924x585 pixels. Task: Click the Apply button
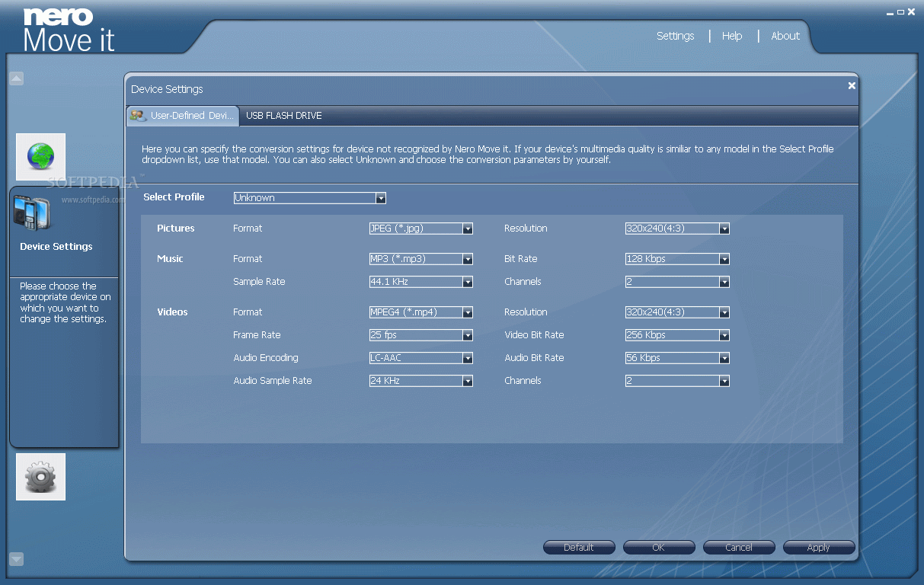(x=819, y=548)
